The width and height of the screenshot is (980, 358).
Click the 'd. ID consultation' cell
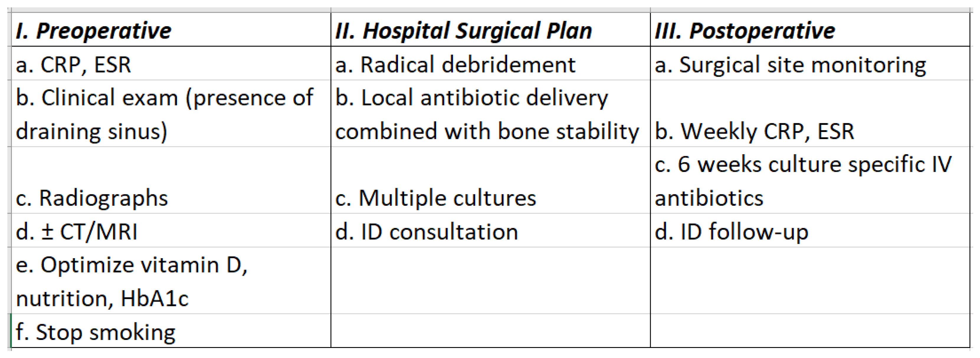tap(490, 230)
